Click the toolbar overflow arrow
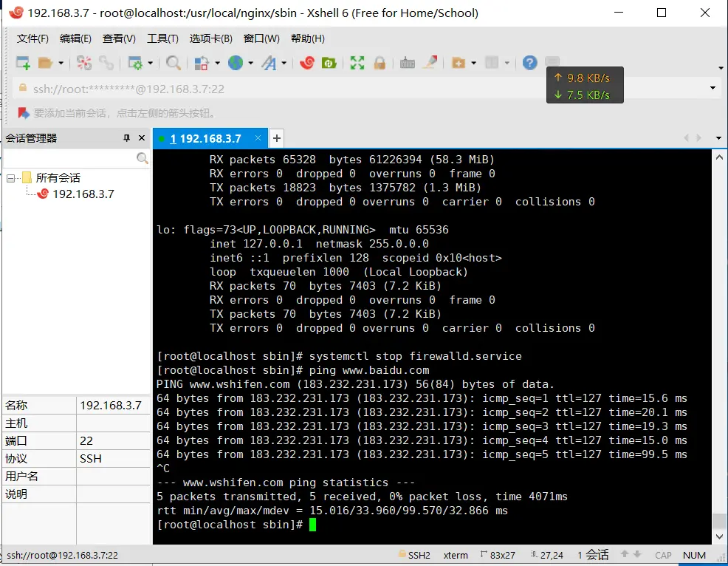 pyautogui.click(x=721, y=68)
